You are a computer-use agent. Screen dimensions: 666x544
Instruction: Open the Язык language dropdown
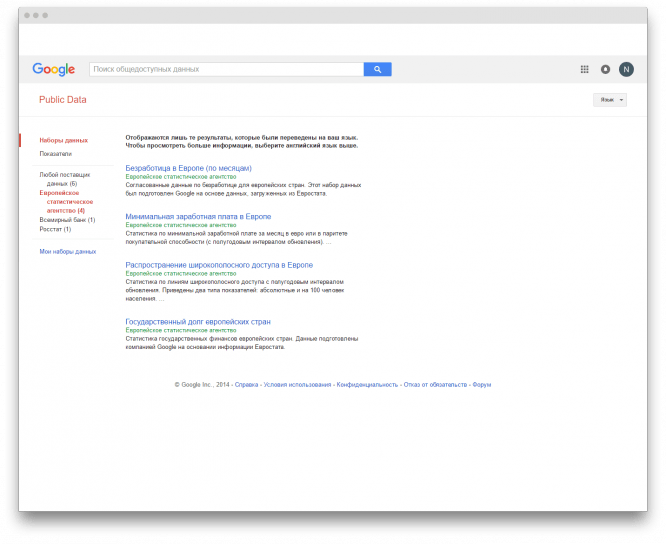[x=610, y=100]
